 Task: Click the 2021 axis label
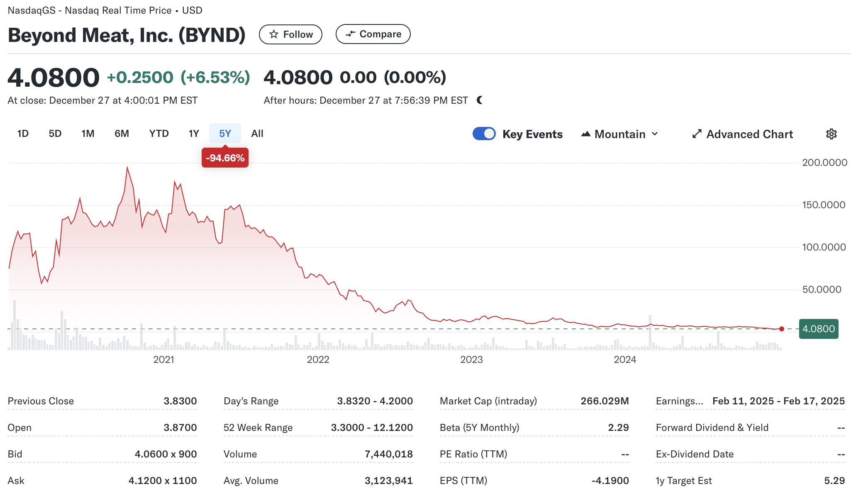(163, 360)
